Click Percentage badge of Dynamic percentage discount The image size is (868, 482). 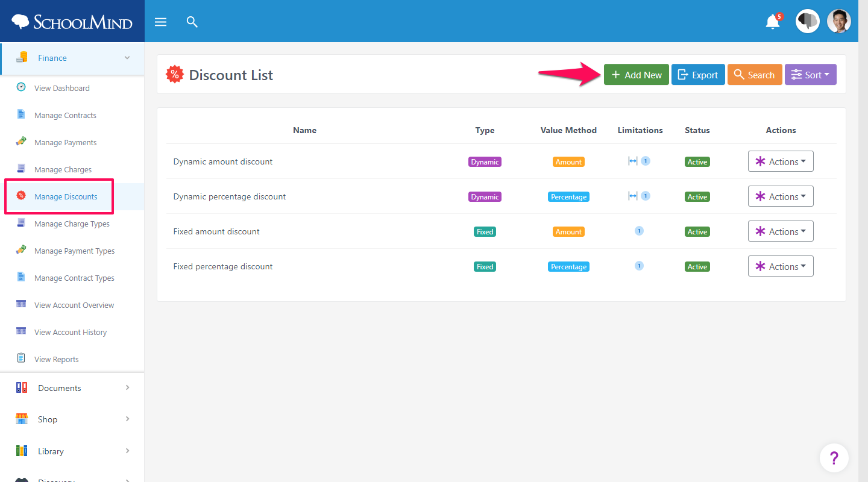[568, 197]
